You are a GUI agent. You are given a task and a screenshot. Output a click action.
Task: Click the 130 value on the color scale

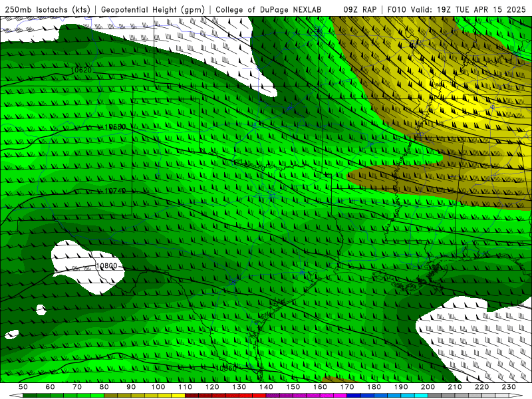point(239,387)
